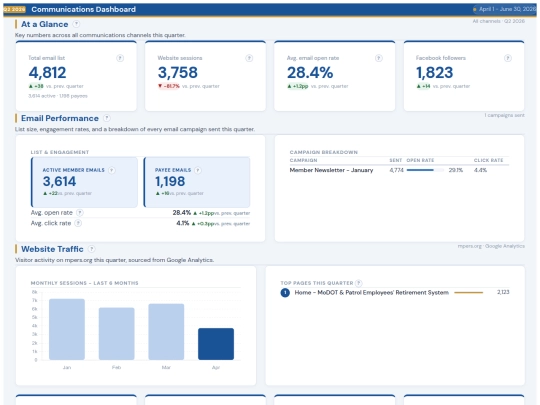Click the Mar bar in monthly sessions chart
The height and width of the screenshot is (405, 540).
pyautogui.click(x=166, y=332)
